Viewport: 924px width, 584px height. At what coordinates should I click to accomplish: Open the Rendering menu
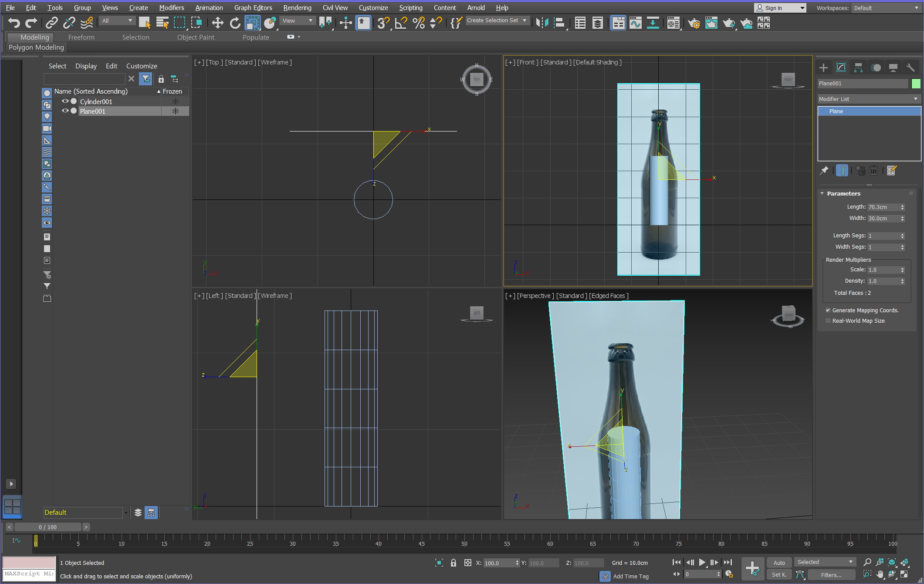(x=297, y=8)
